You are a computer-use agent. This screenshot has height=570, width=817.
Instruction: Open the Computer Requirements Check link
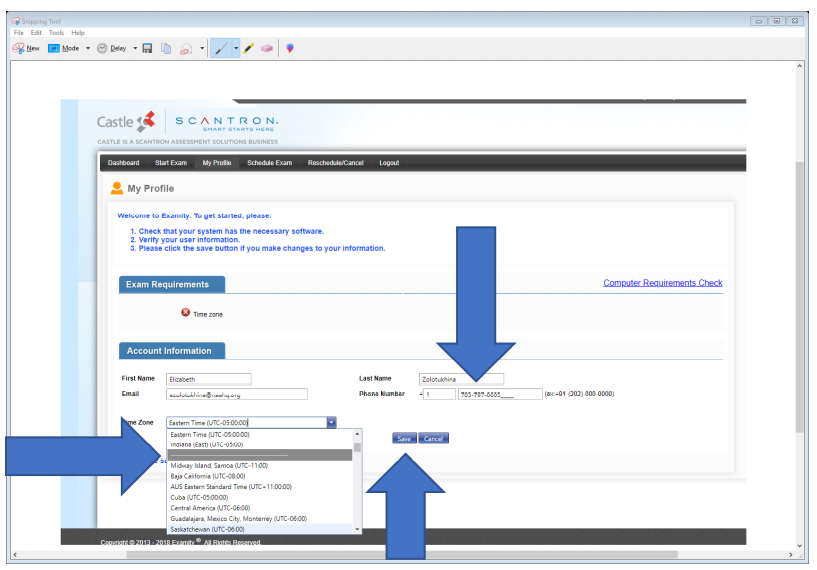(x=663, y=283)
